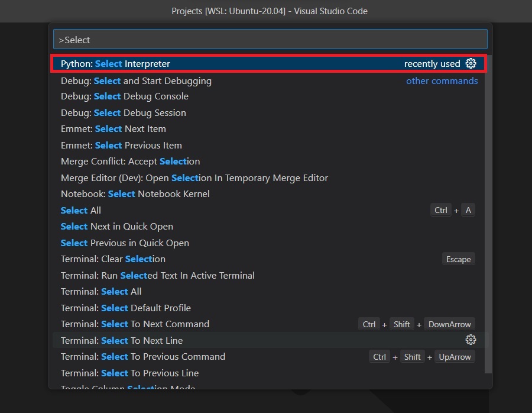Run Notebook: Select Notebook Kernel

pyautogui.click(x=269, y=194)
